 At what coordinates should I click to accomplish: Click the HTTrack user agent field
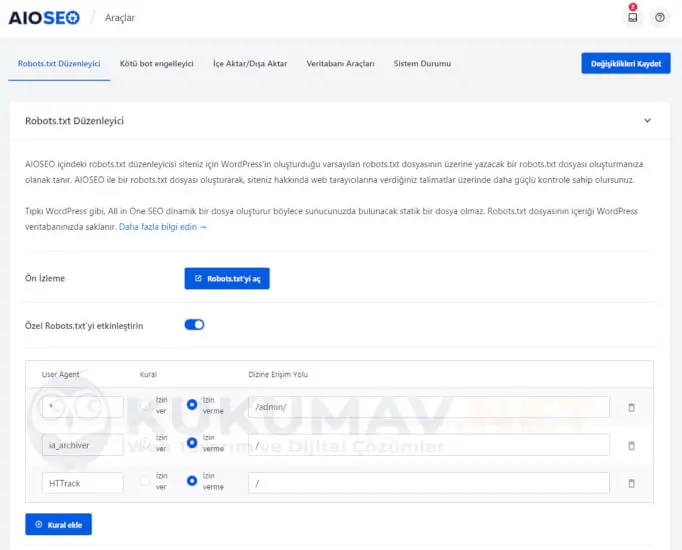click(83, 483)
